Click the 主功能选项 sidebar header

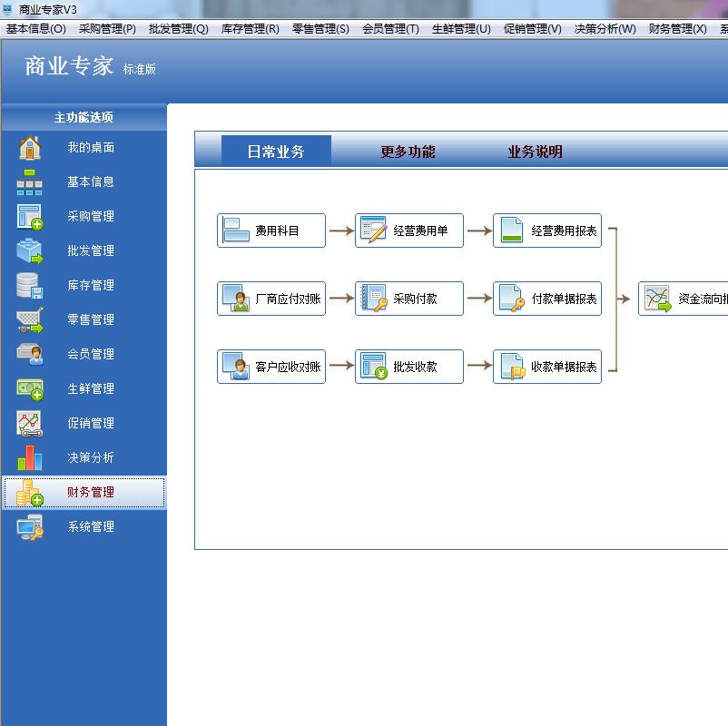84,117
